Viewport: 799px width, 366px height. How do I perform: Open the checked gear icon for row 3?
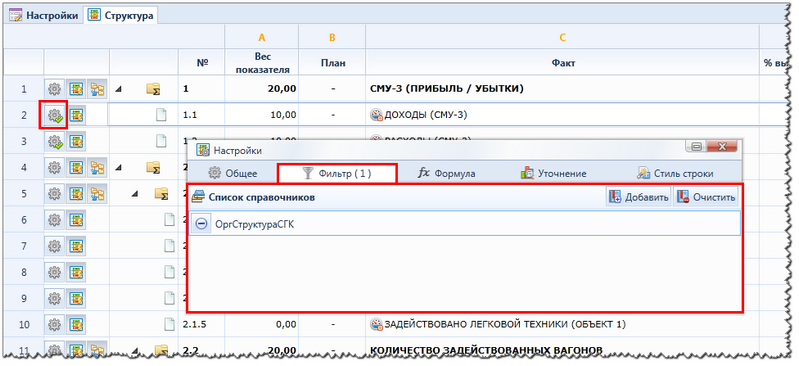coord(55,141)
